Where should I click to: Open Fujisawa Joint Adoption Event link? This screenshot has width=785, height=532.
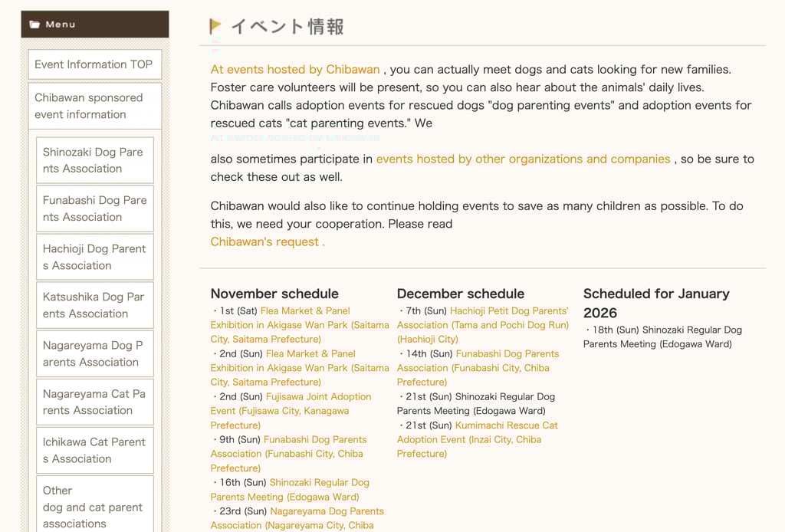291,411
